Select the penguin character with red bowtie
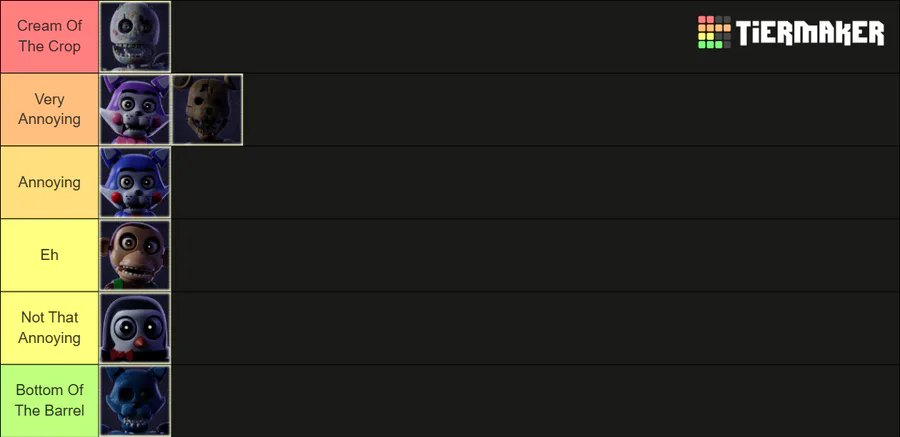Viewport: 900px width, 437px height. pyautogui.click(x=135, y=328)
